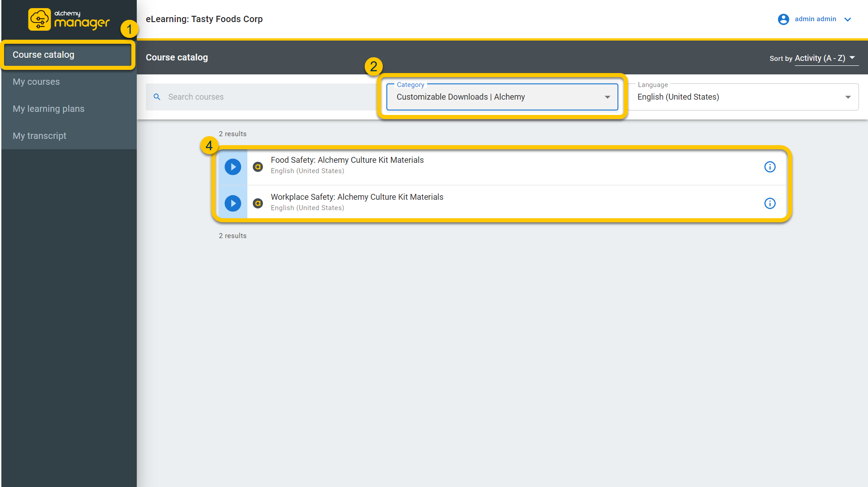Open the Language dropdown

coord(743,97)
